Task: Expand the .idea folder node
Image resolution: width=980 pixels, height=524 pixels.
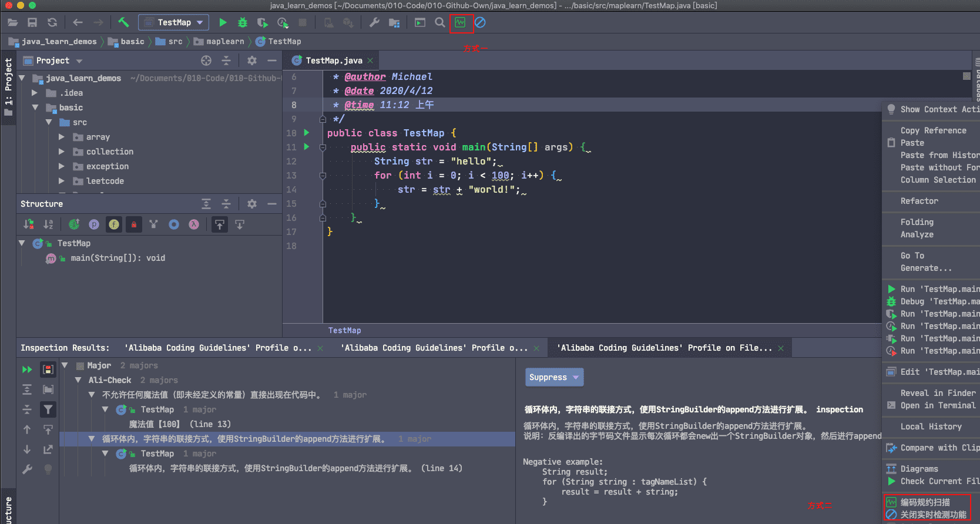Action: click(35, 93)
